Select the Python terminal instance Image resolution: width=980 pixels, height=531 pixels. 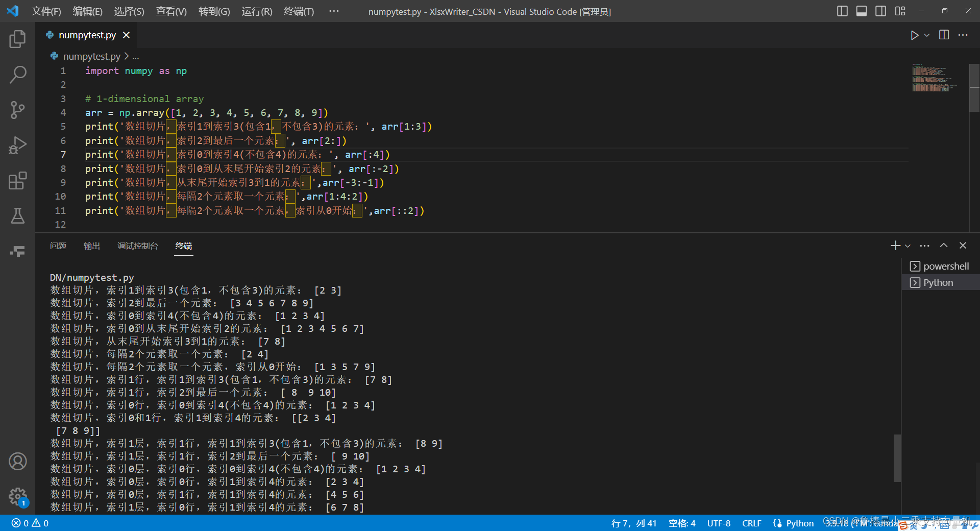(940, 282)
